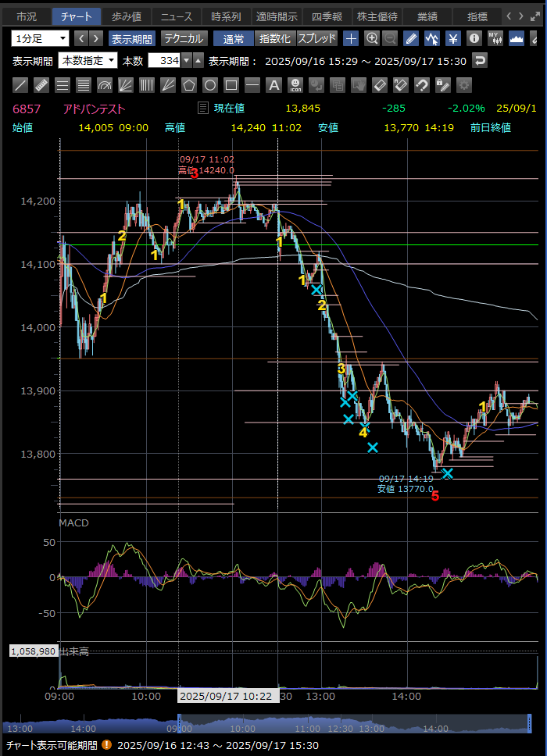Switch to スプレッド display mode

[316, 38]
